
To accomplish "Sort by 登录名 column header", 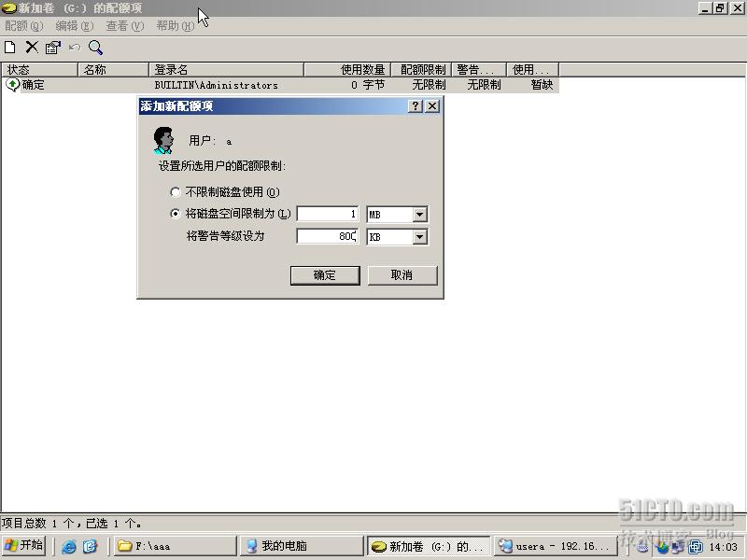I will tap(226, 69).
